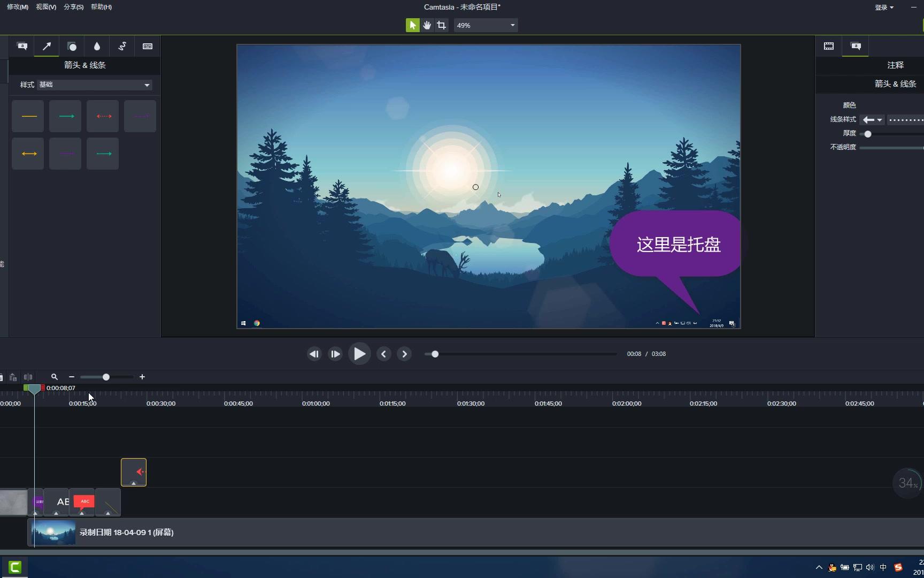The image size is (924, 578).
Task: Open the 样式 基础 style dropdown
Action: 95,85
